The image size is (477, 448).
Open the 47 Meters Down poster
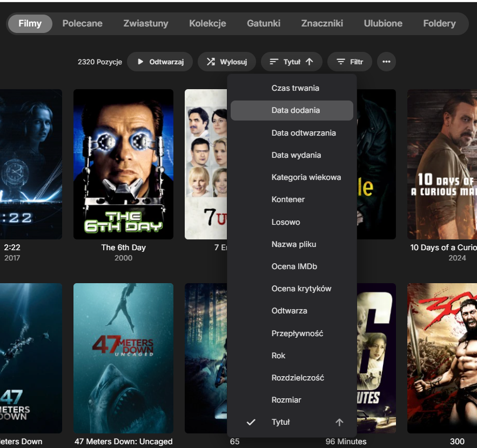(31, 358)
